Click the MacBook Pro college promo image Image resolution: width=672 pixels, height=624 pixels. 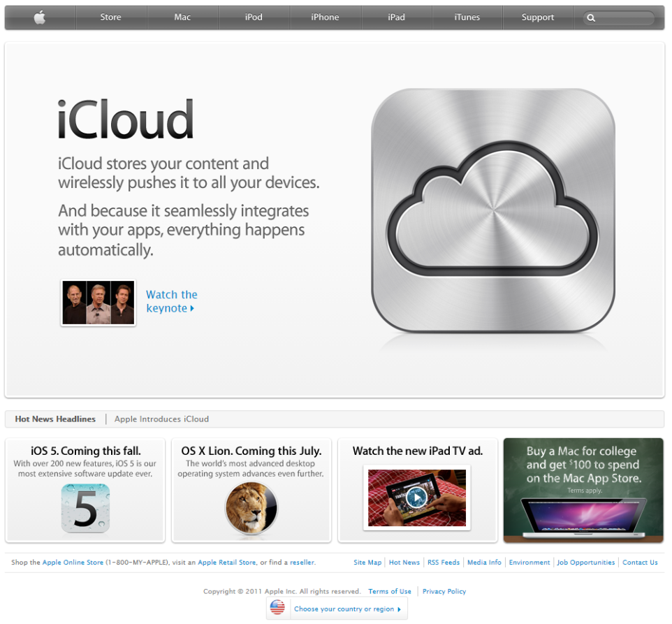[583, 517]
